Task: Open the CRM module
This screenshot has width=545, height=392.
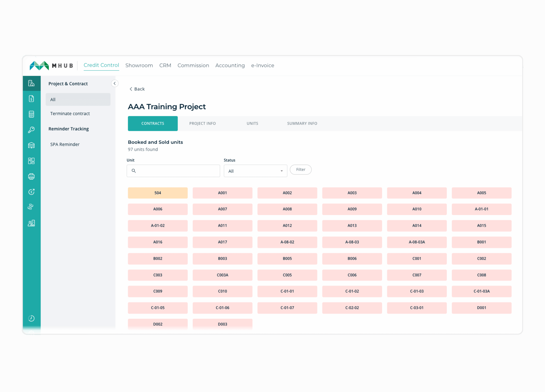Action: [165, 65]
